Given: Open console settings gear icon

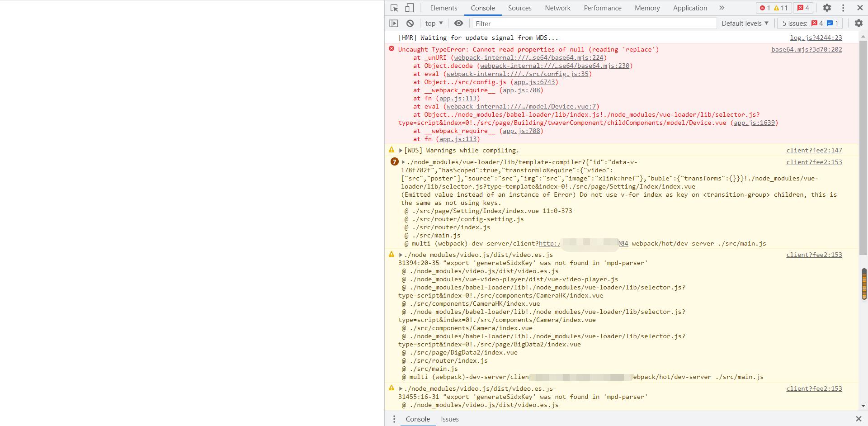Looking at the screenshot, I should pos(859,24).
